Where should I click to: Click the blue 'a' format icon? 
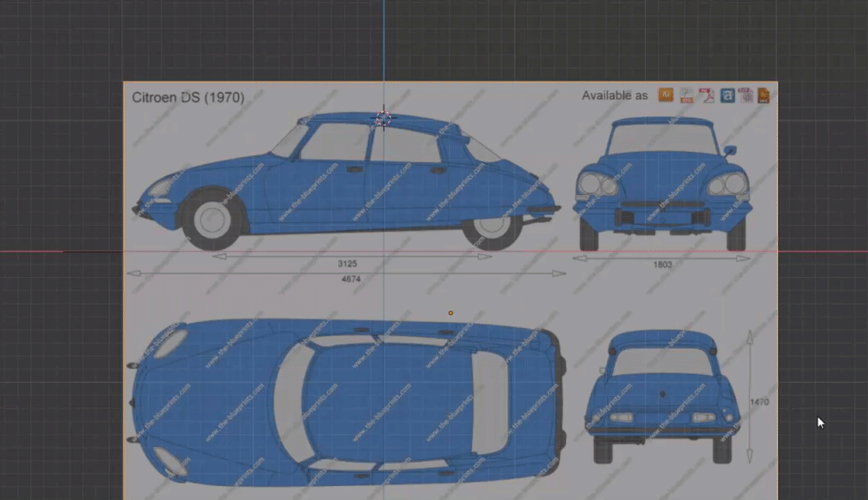[727, 95]
